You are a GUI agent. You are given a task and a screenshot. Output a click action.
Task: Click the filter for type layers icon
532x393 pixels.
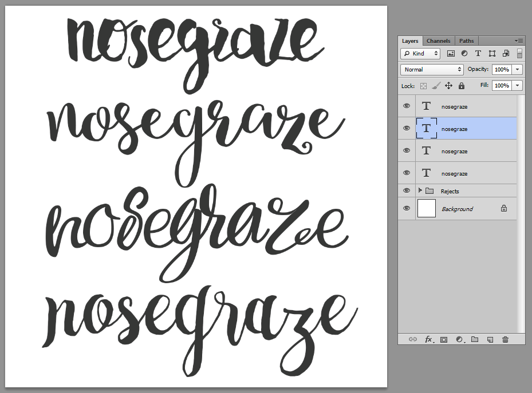pyautogui.click(x=478, y=53)
